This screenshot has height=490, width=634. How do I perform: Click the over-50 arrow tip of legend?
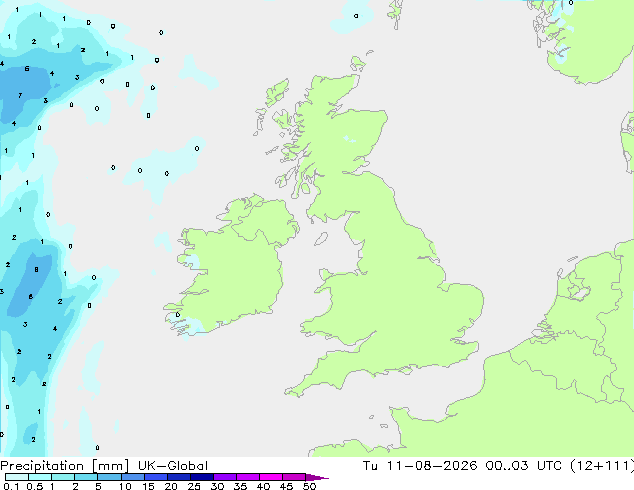coord(317,477)
